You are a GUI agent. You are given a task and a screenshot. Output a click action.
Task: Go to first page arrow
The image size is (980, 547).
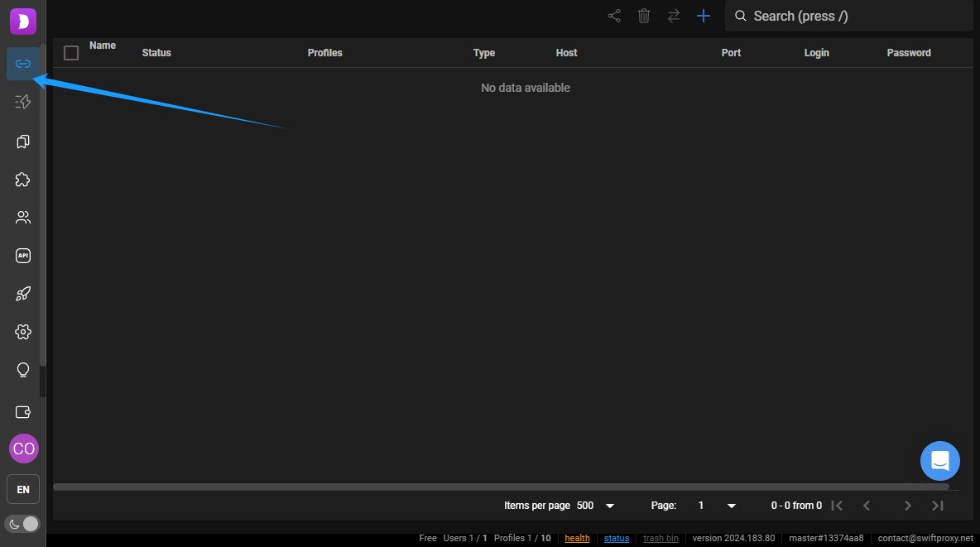pos(837,506)
